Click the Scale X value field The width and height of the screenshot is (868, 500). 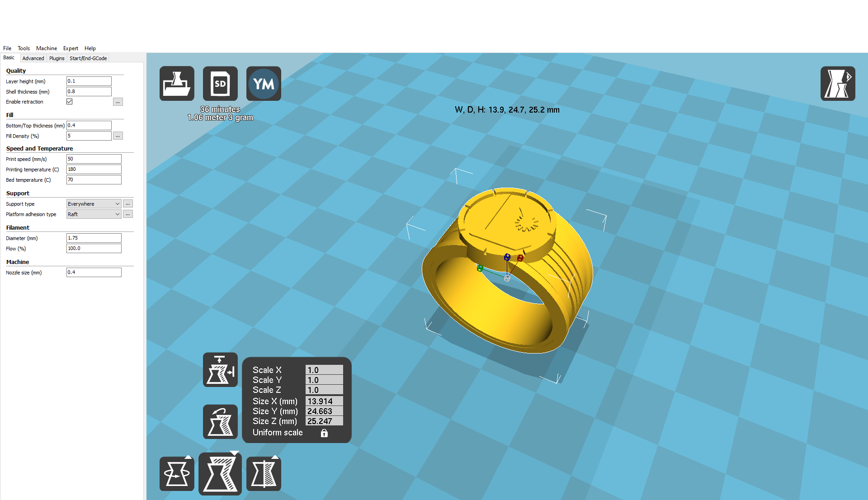tap(324, 370)
